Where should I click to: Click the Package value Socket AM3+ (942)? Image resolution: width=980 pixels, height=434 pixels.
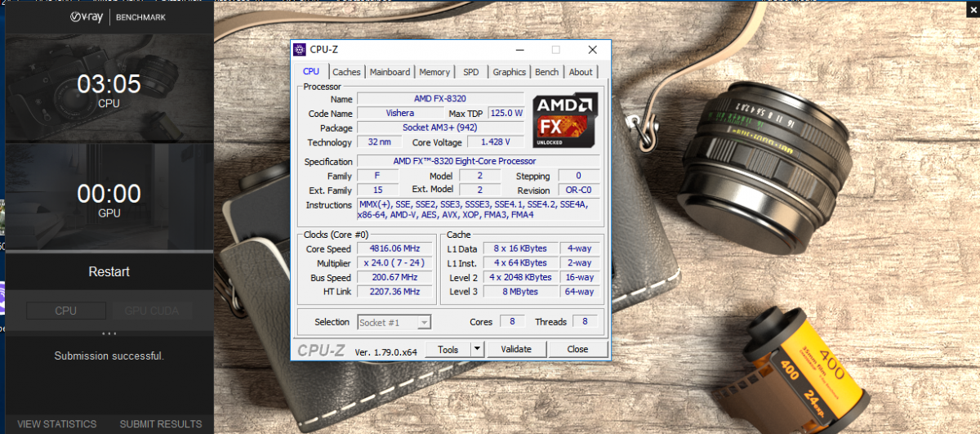point(440,128)
